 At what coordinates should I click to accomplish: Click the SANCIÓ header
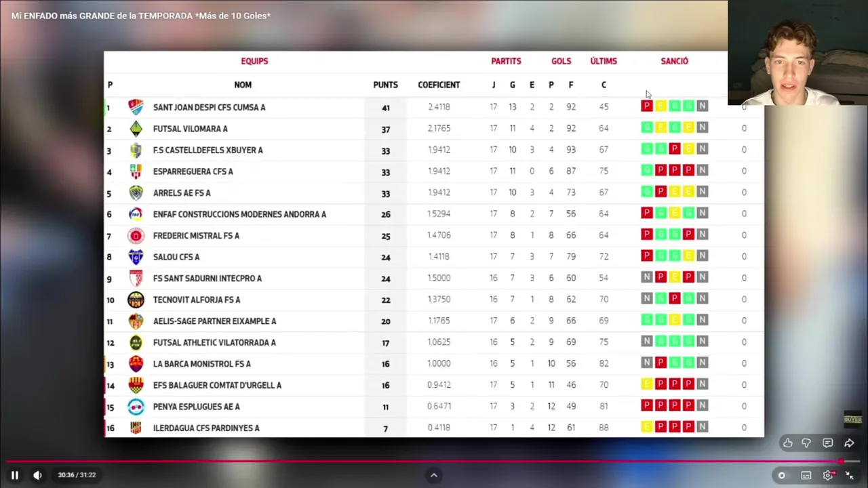click(x=674, y=61)
